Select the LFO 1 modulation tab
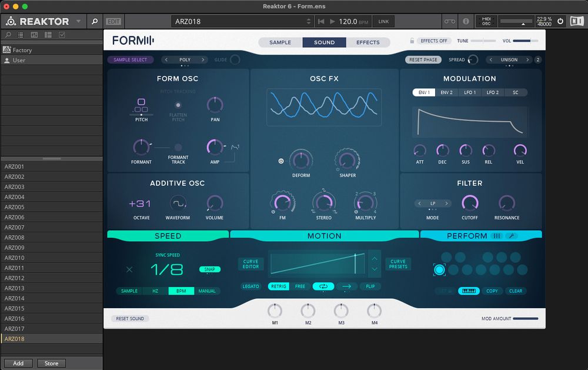This screenshot has height=370, width=588. pyautogui.click(x=470, y=92)
